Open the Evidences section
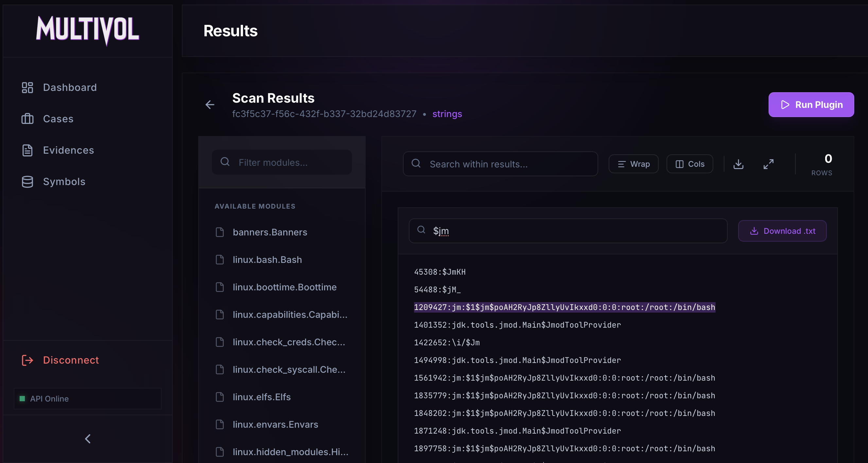Image resolution: width=868 pixels, height=463 pixels. pyautogui.click(x=68, y=150)
